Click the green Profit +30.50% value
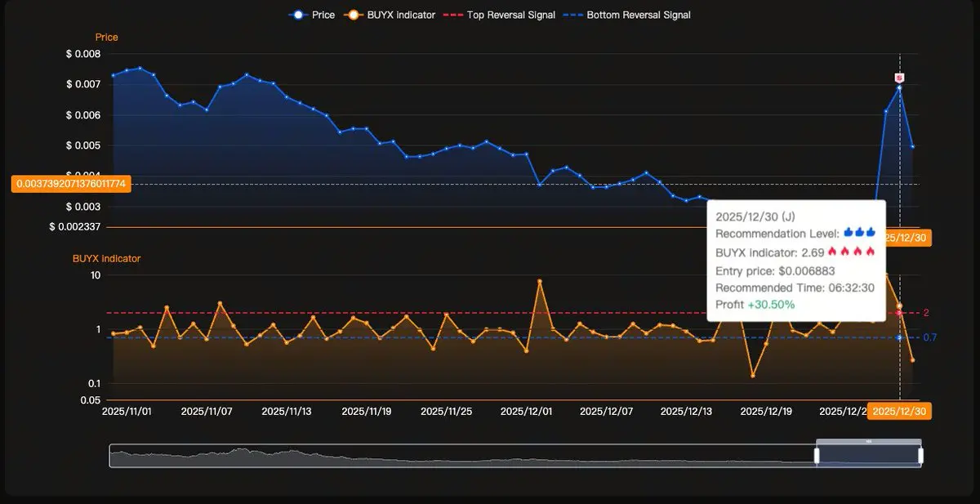980x504 pixels. click(771, 305)
